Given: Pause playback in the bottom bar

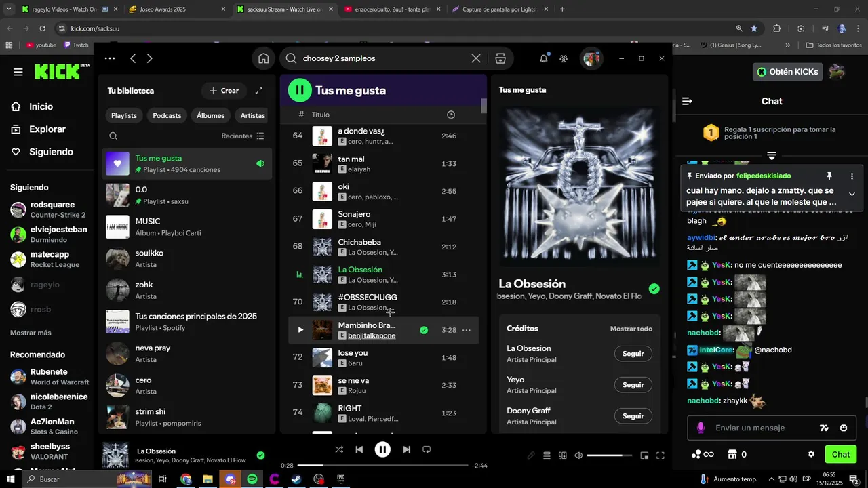Looking at the screenshot, I should coord(382,449).
